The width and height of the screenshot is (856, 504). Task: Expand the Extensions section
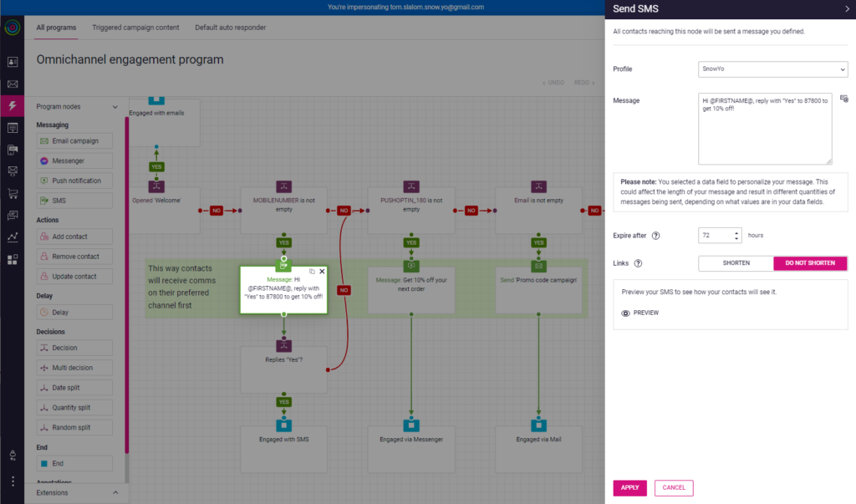[x=79, y=492]
